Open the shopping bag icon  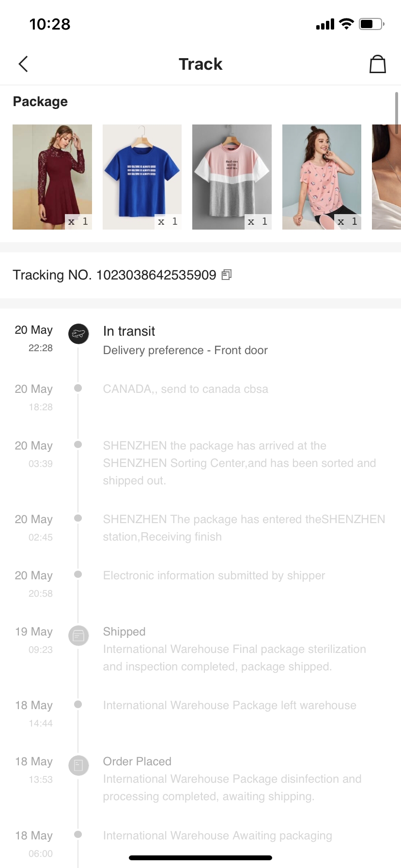(x=377, y=64)
